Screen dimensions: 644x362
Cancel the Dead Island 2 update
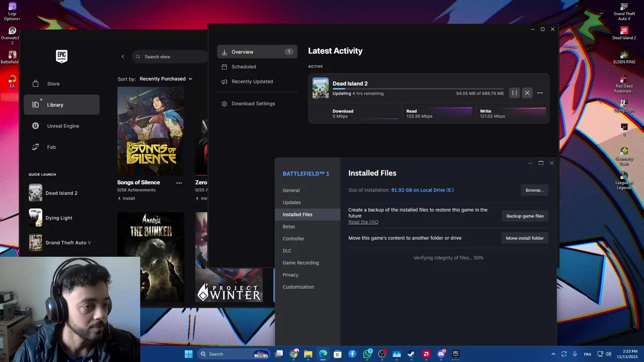(527, 93)
